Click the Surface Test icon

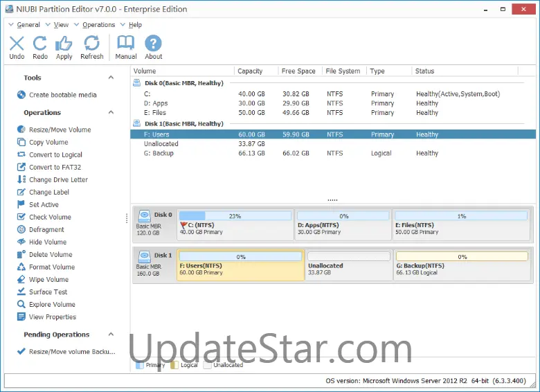21,292
